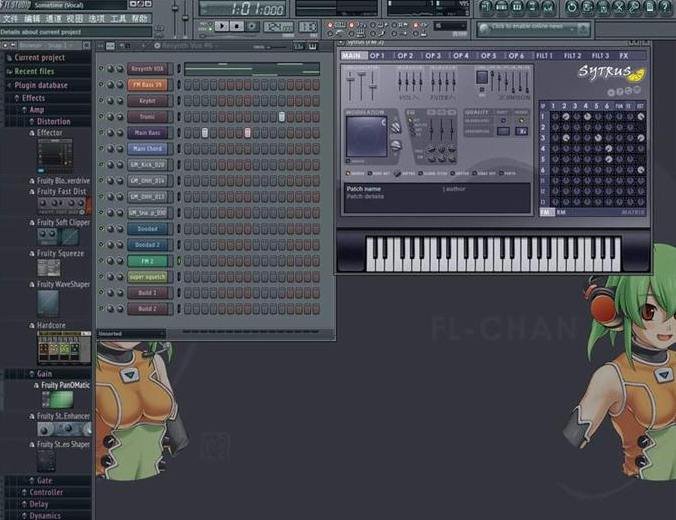This screenshot has width=676, height=520.
Task: Open the 编辑 (Edit) menu
Action: click(32, 19)
